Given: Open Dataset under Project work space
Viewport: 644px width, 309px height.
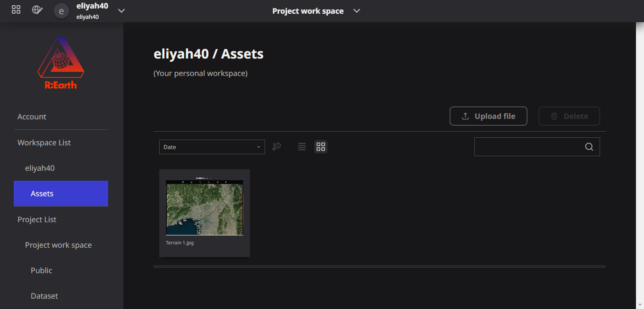Looking at the screenshot, I should point(44,296).
